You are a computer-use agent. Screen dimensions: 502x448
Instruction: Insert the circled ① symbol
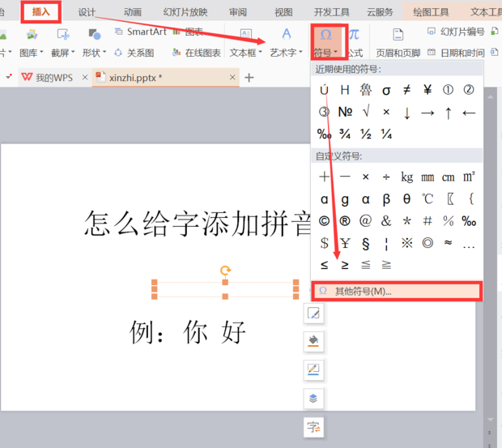point(448,90)
